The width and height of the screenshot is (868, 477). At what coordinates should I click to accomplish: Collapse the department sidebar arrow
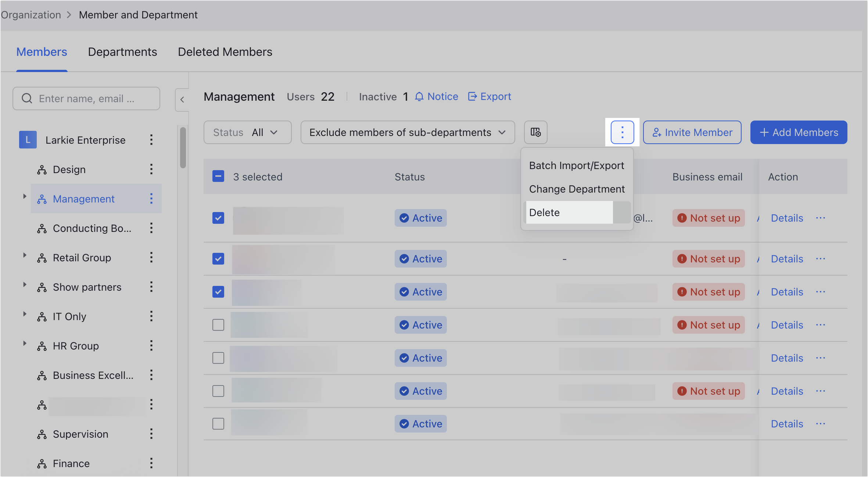point(182,100)
